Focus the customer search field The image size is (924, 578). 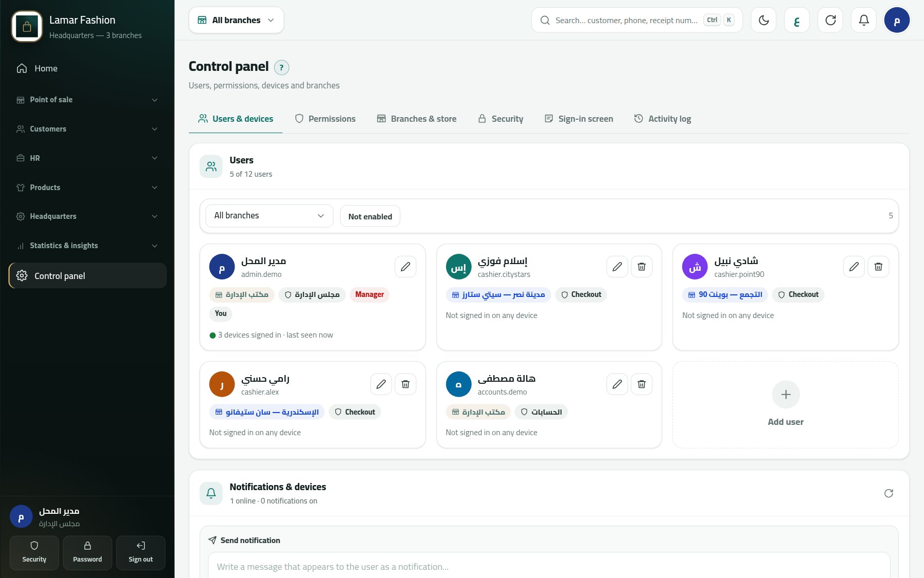pyautogui.click(x=637, y=20)
